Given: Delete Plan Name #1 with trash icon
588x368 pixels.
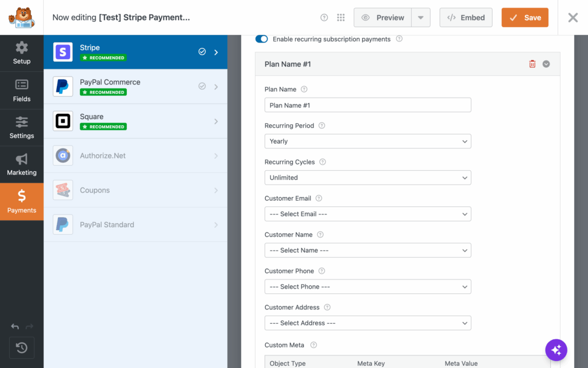Looking at the screenshot, I should (532, 64).
